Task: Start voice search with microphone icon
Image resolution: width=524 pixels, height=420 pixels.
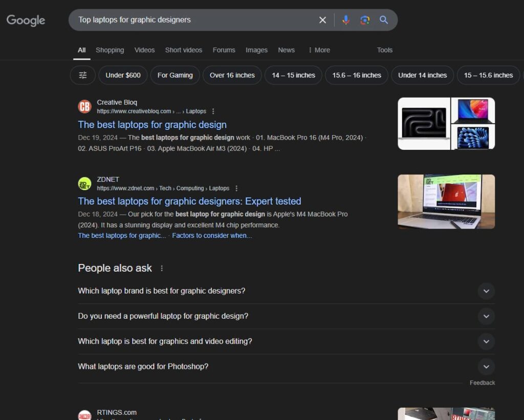Action: pos(346,20)
